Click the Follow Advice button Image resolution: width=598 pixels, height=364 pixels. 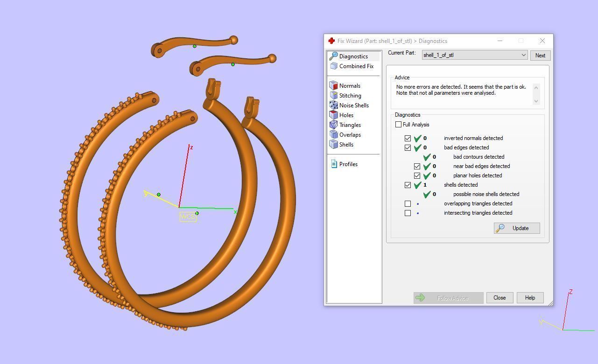(448, 298)
